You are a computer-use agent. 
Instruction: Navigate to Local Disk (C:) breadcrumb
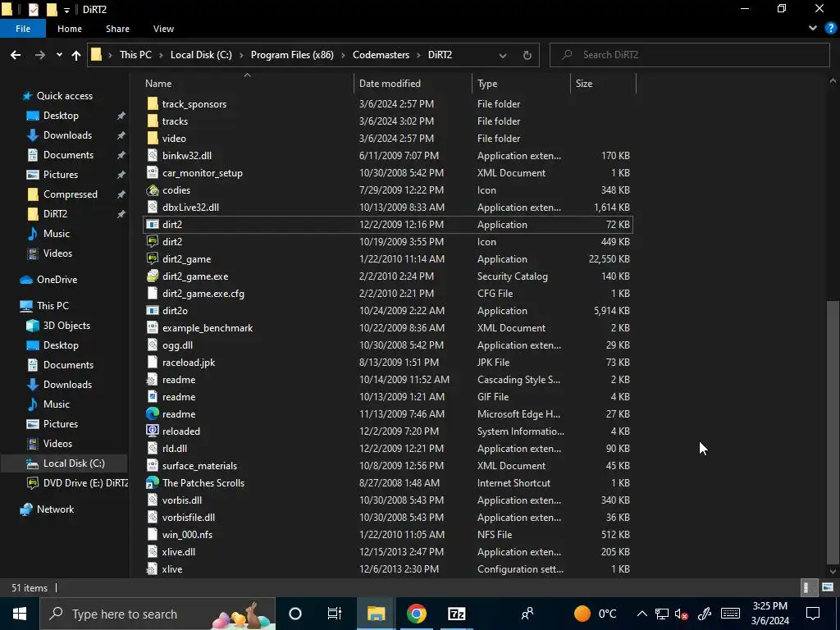coord(201,55)
